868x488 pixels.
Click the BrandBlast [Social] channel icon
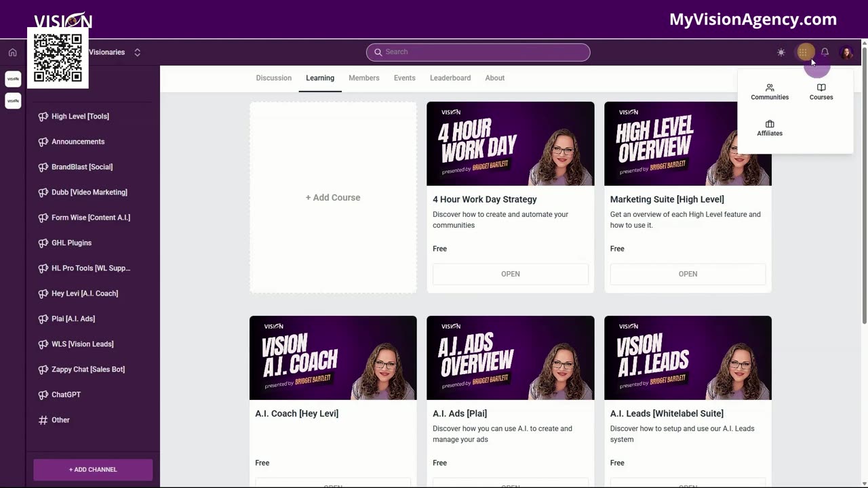click(43, 167)
